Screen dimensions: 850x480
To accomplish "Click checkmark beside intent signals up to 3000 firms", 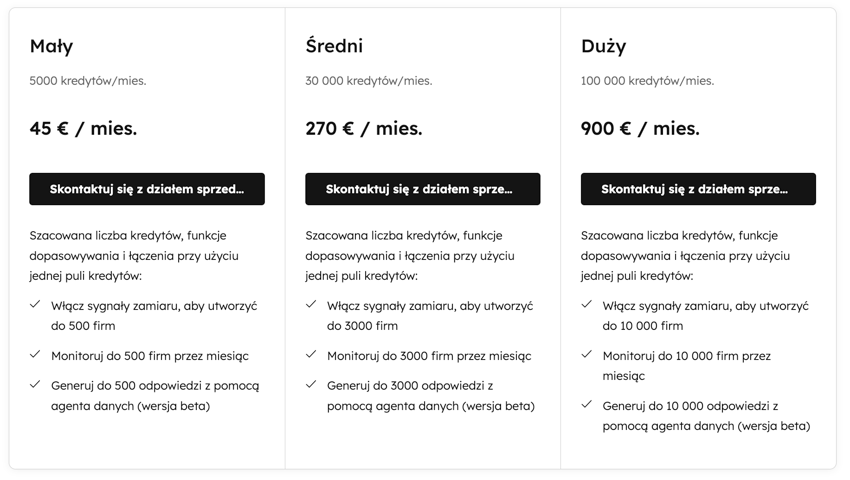I will click(311, 305).
